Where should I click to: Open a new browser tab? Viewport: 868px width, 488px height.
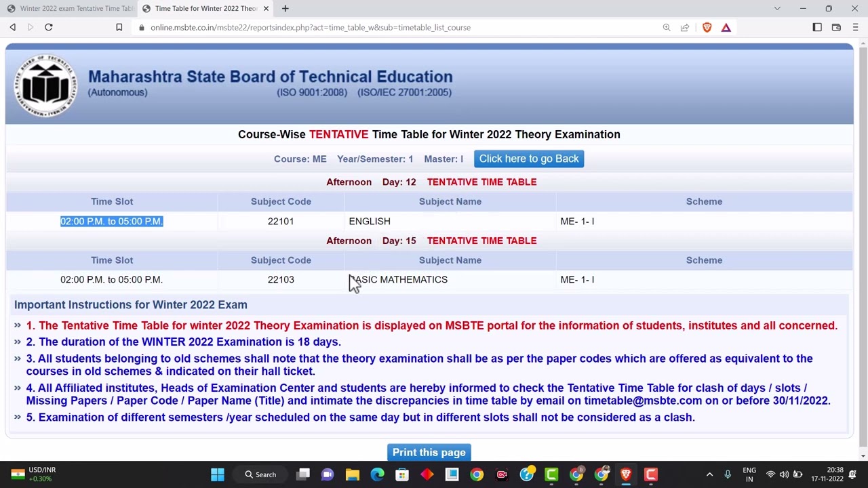pos(285,8)
